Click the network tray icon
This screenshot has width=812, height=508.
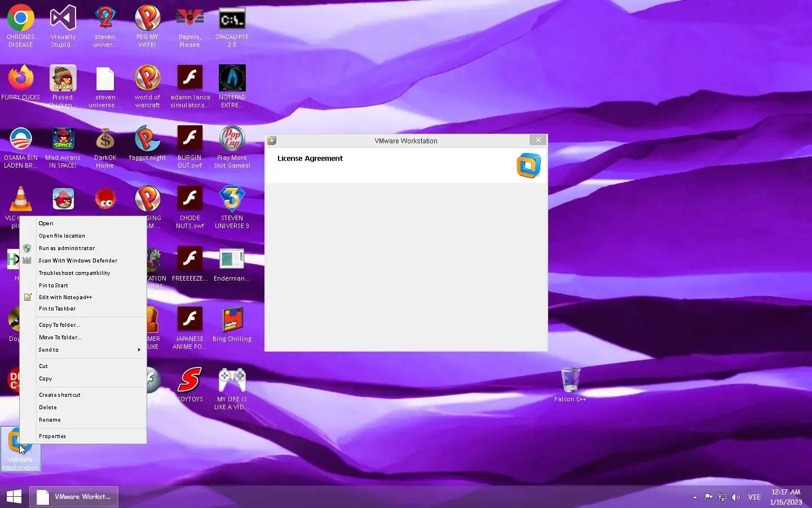click(x=722, y=497)
